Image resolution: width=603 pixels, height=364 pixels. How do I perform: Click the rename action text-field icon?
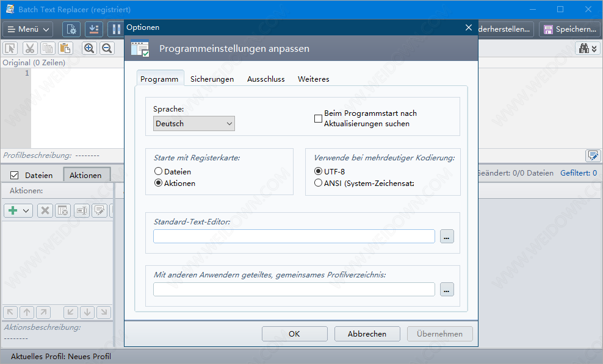click(82, 210)
